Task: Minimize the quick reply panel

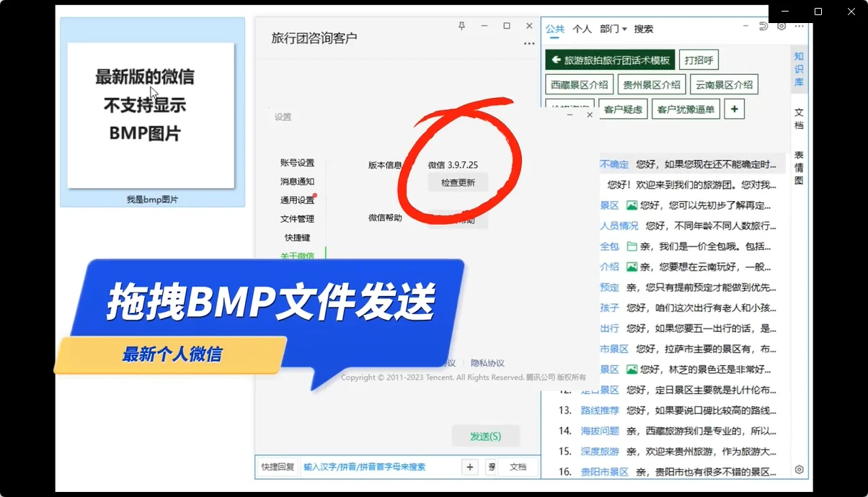Action: pyautogui.click(x=746, y=26)
